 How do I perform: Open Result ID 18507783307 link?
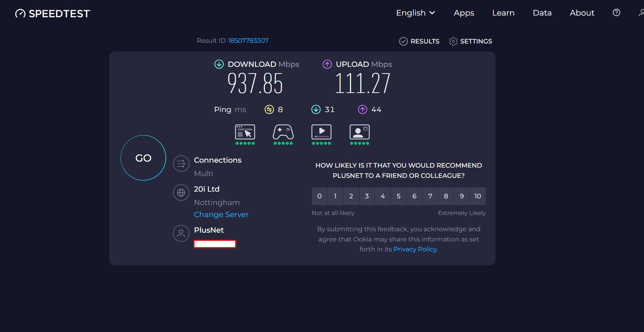(248, 41)
